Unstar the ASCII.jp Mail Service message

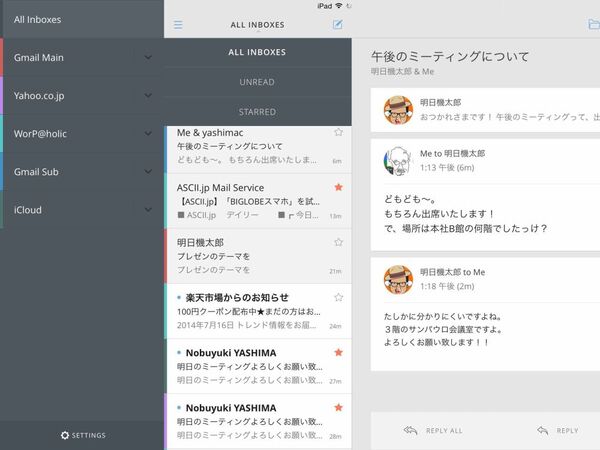pyautogui.click(x=338, y=187)
